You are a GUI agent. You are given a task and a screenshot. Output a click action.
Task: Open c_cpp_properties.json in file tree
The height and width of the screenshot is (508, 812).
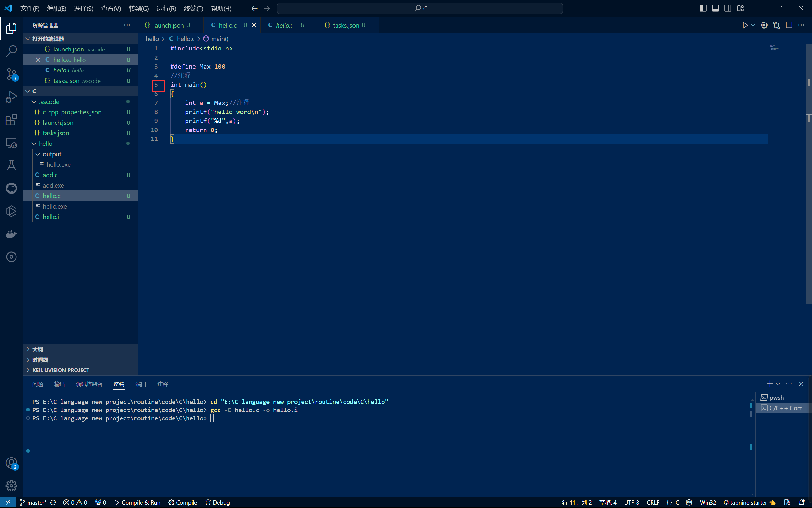[x=80, y=112]
